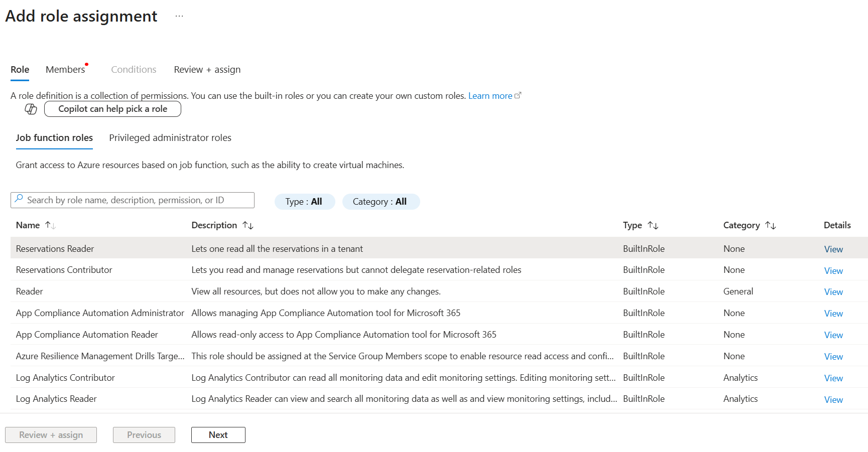
Task: Select the App Compliance Automation Reader row
Action: click(x=87, y=335)
